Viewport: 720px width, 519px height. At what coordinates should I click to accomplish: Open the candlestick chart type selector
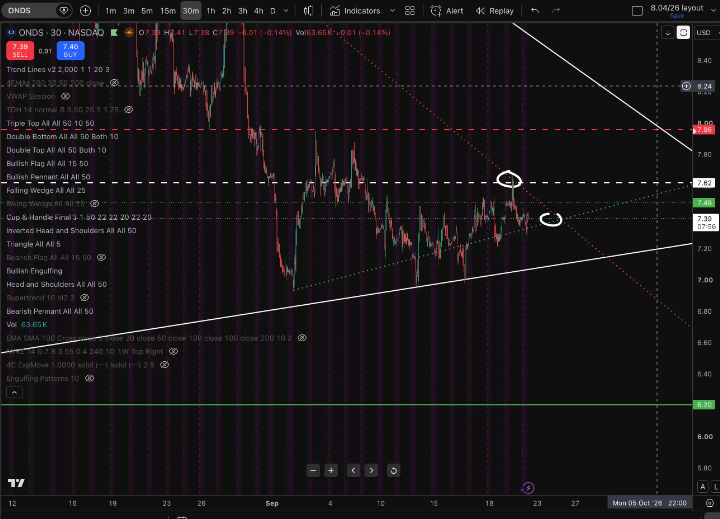[x=309, y=11]
